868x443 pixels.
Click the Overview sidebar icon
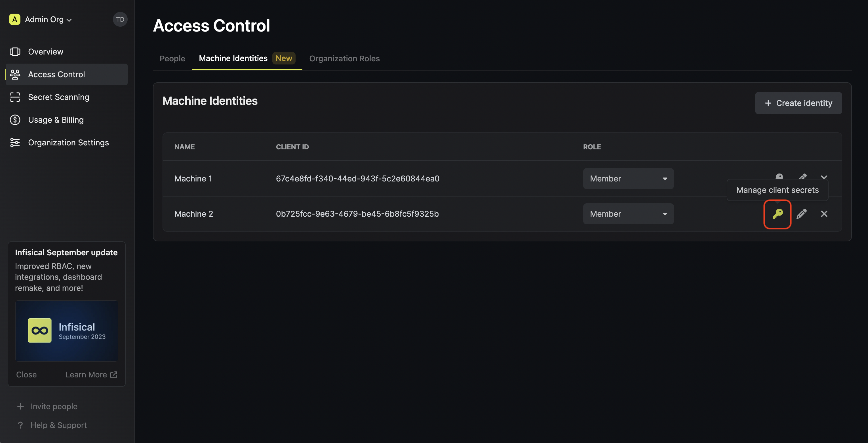[15, 52]
